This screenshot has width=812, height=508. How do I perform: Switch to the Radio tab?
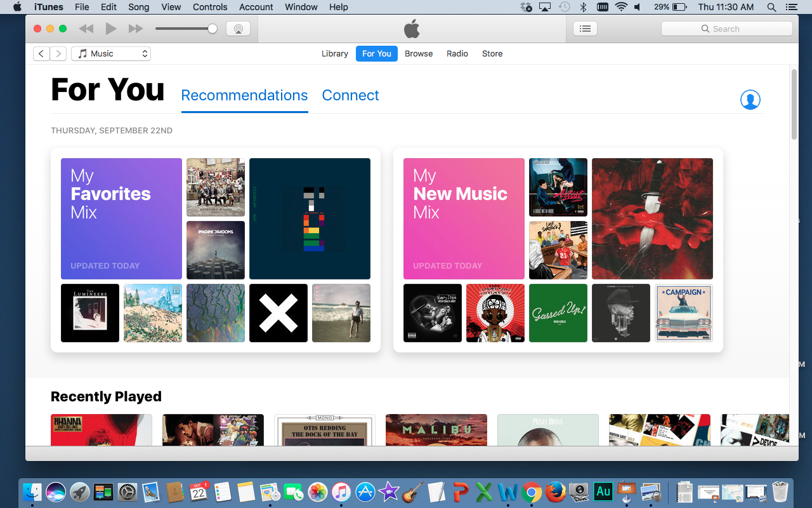coord(457,54)
